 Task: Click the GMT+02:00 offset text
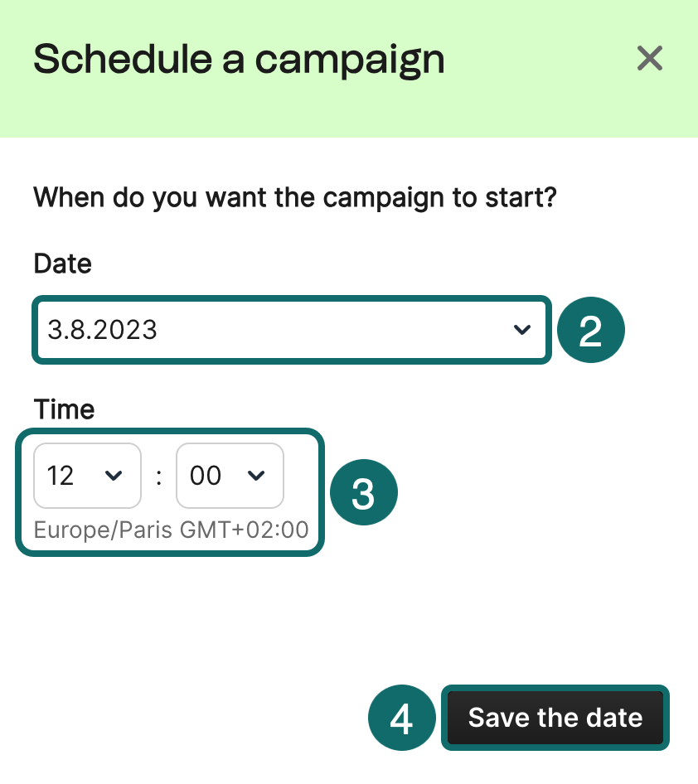pos(244,530)
